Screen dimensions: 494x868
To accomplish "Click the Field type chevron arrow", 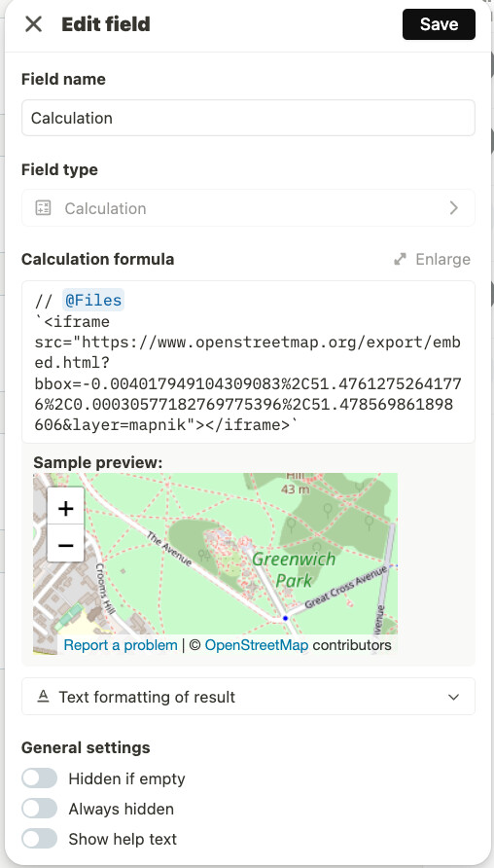I will (x=453, y=208).
